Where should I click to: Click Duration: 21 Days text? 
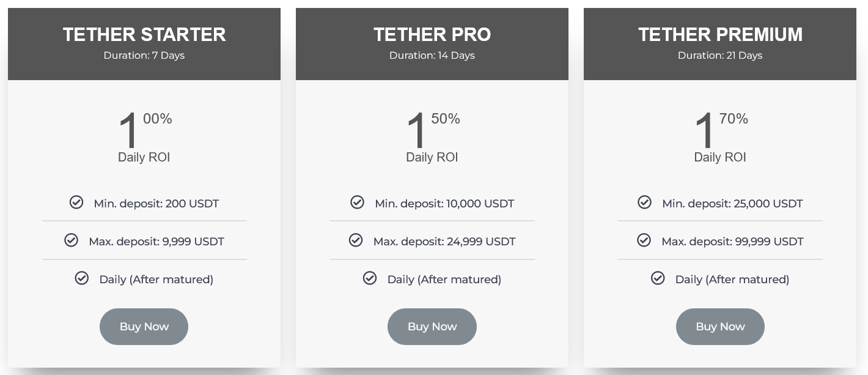(720, 55)
